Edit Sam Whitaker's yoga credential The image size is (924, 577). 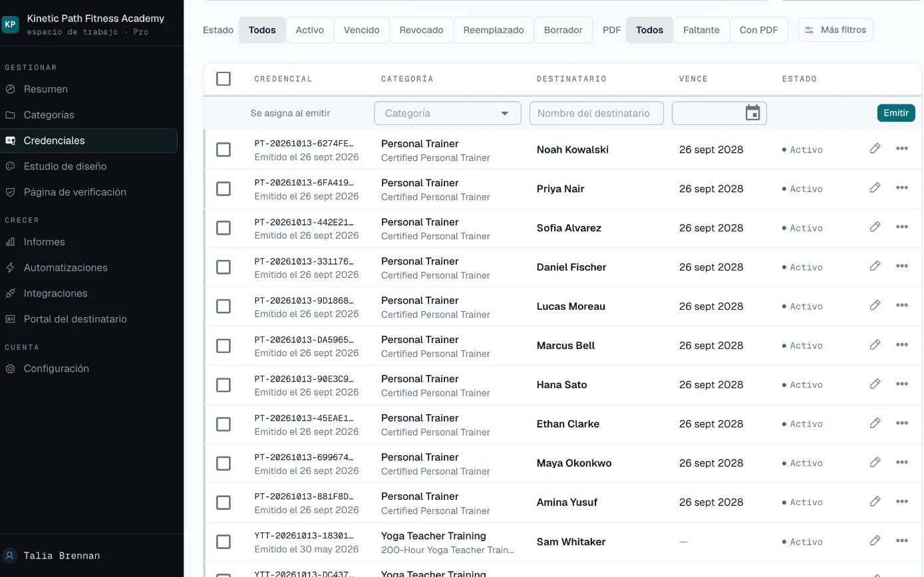tap(875, 540)
